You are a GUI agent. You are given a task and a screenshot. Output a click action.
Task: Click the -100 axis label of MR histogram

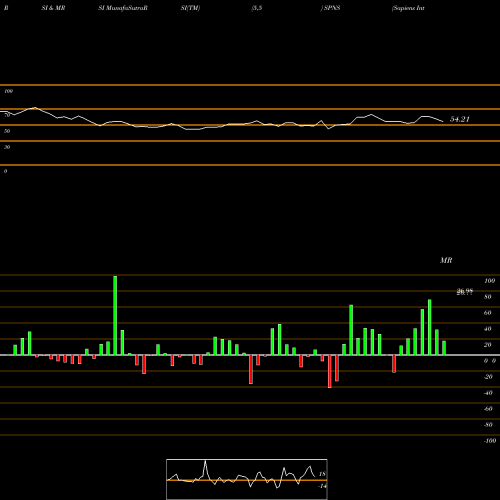coord(490,441)
